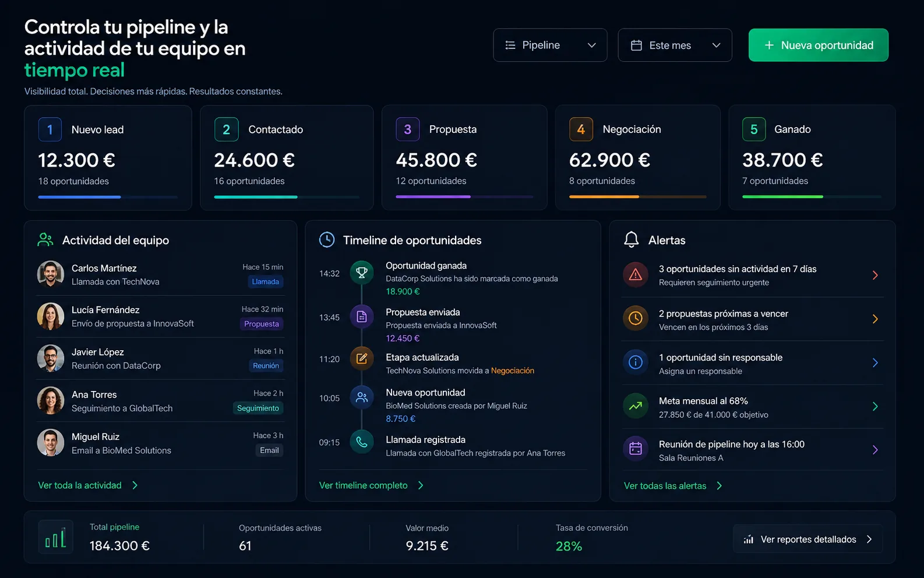The image size is (924, 578).
Task: Follow the Ver toda la actividad link
Action: point(88,485)
